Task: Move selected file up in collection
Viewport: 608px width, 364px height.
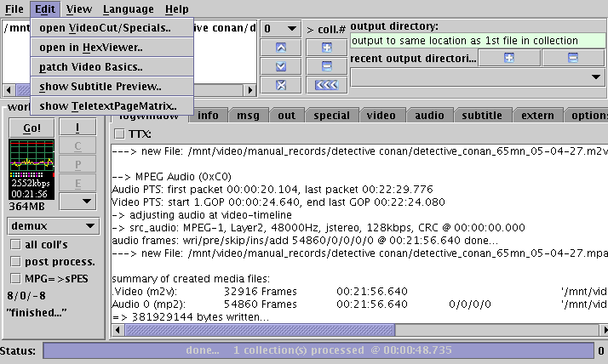Action: coord(281,47)
